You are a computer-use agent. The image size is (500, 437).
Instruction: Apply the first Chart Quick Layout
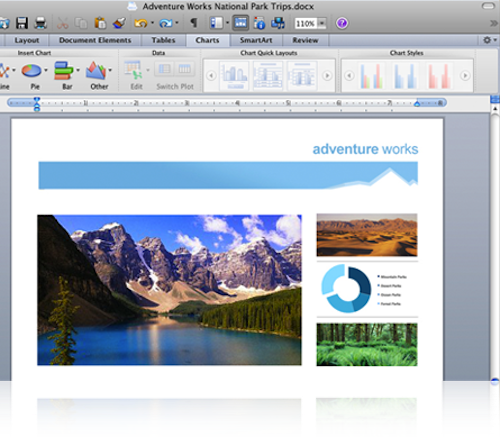[x=234, y=76]
